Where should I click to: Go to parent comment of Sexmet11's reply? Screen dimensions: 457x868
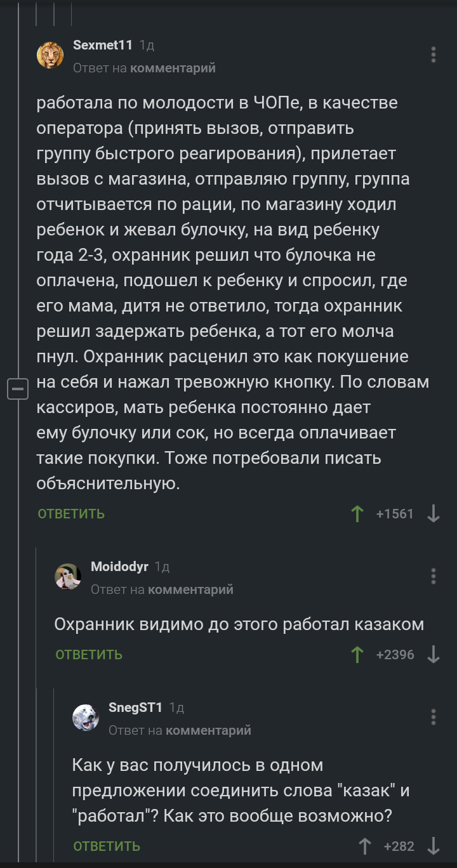pyautogui.click(x=173, y=68)
